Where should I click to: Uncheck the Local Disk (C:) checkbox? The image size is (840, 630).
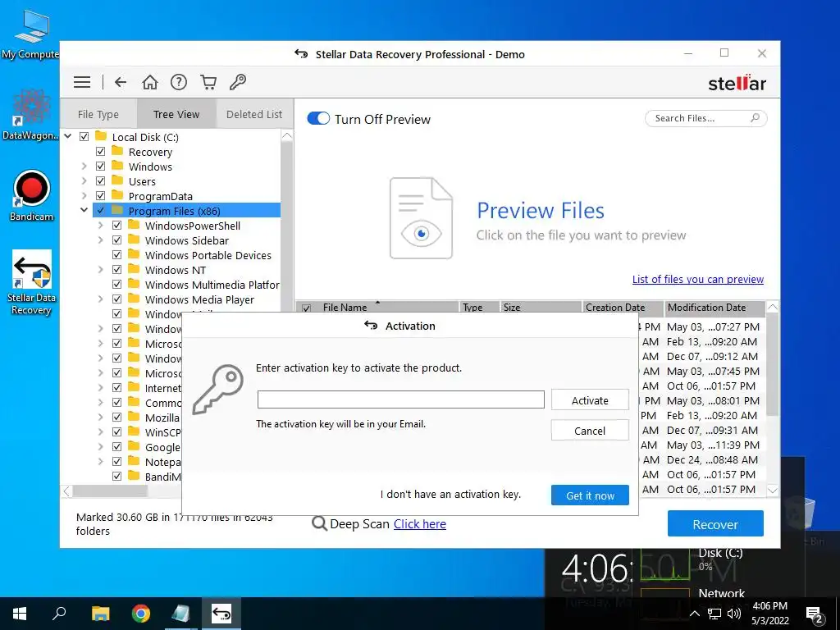(84, 137)
